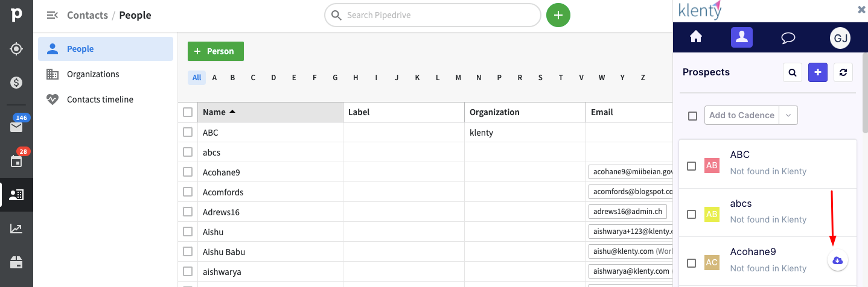
Task: Go to Organizations section
Action: [x=93, y=74]
